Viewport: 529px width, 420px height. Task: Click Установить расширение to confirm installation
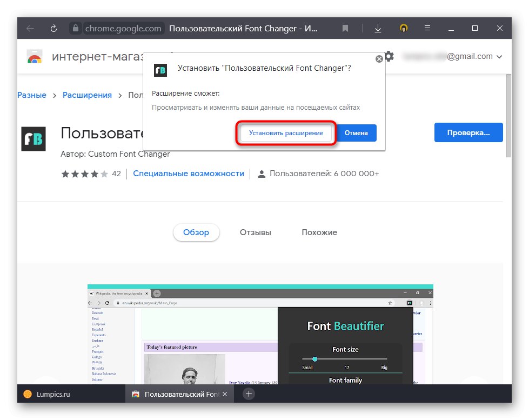[x=285, y=132]
